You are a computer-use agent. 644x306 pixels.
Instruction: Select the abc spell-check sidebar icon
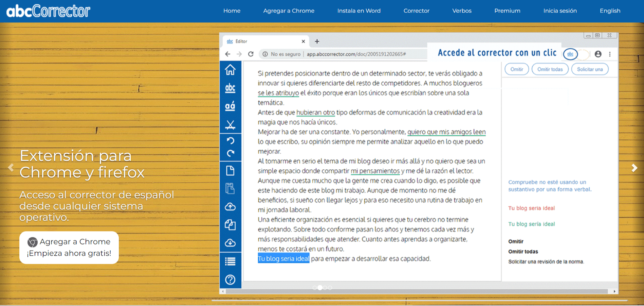point(230,88)
